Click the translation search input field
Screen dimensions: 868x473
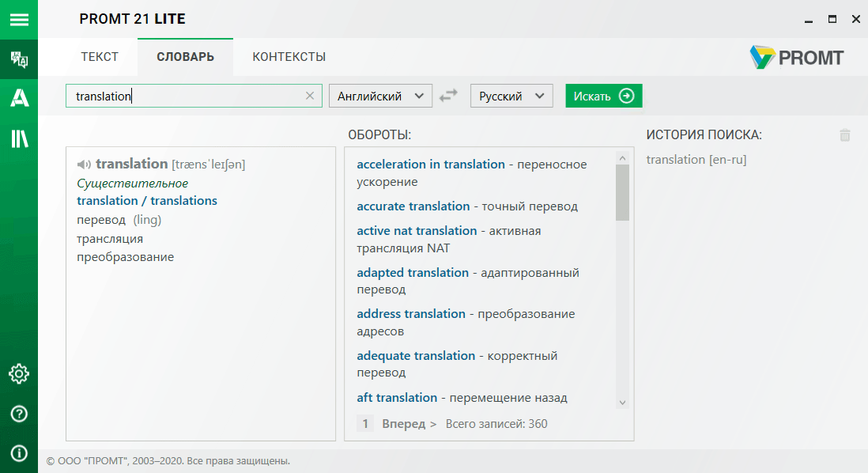(186, 96)
